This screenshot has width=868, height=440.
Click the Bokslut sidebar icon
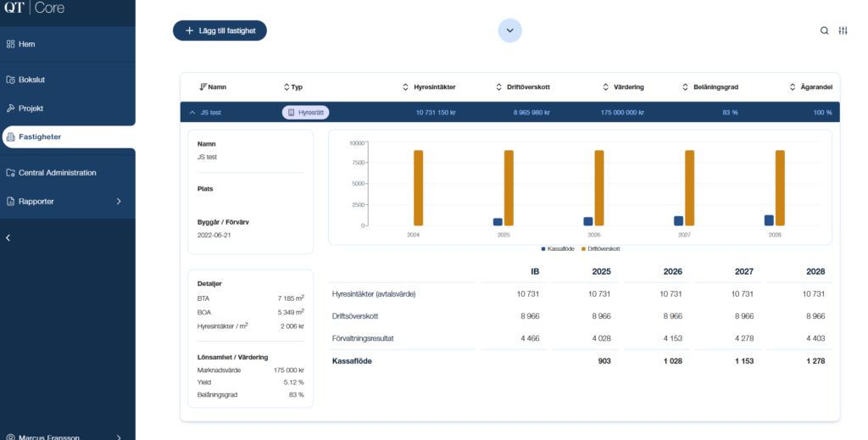click(x=10, y=80)
